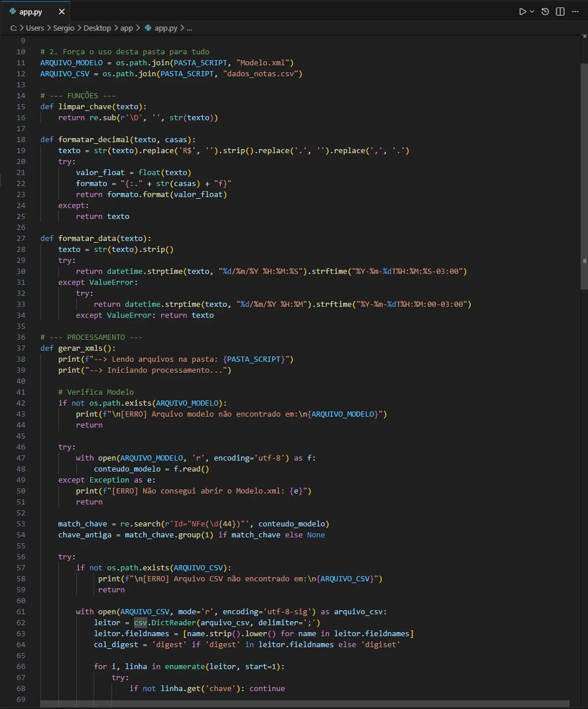Click line number 37 in the gutter
The height and width of the screenshot is (709, 588).
coord(21,348)
